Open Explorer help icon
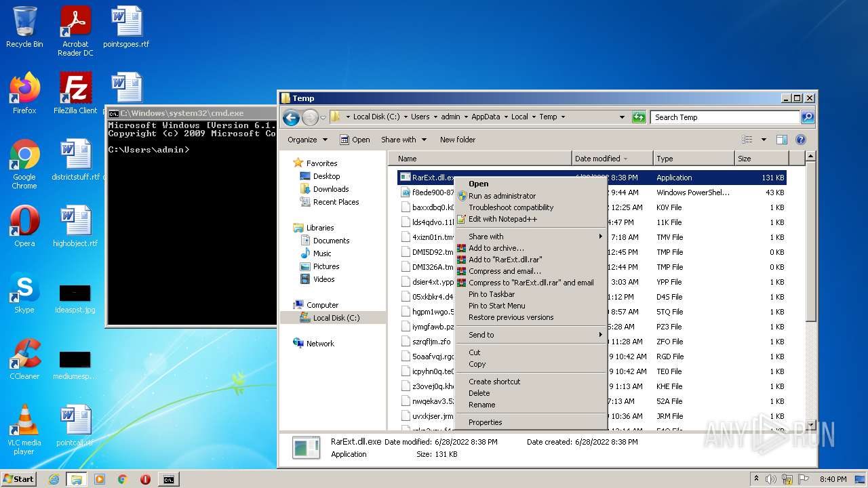Screen dimensions: 868x488 click(801, 140)
